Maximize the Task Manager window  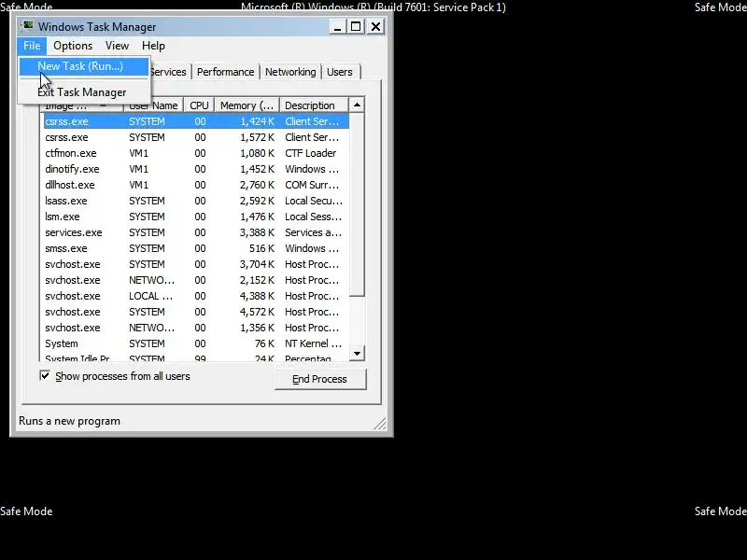(x=356, y=27)
